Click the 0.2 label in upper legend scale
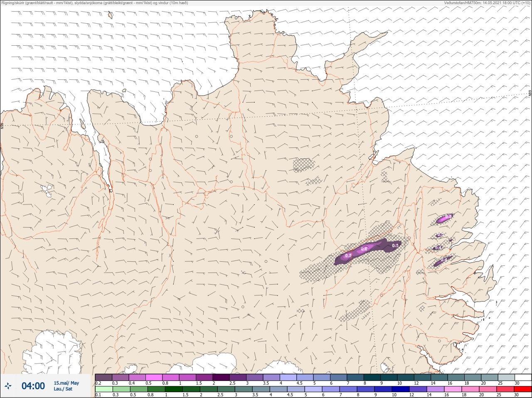The width and height of the screenshot is (532, 398). pyautogui.click(x=98, y=383)
